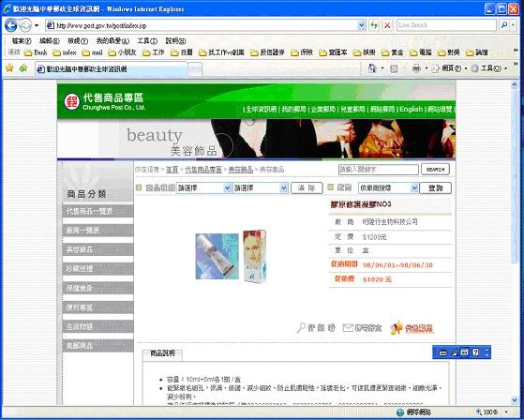Screen dimensions: 524x420
Task: Click the 100% zoom level control in status bar
Action: point(490,412)
